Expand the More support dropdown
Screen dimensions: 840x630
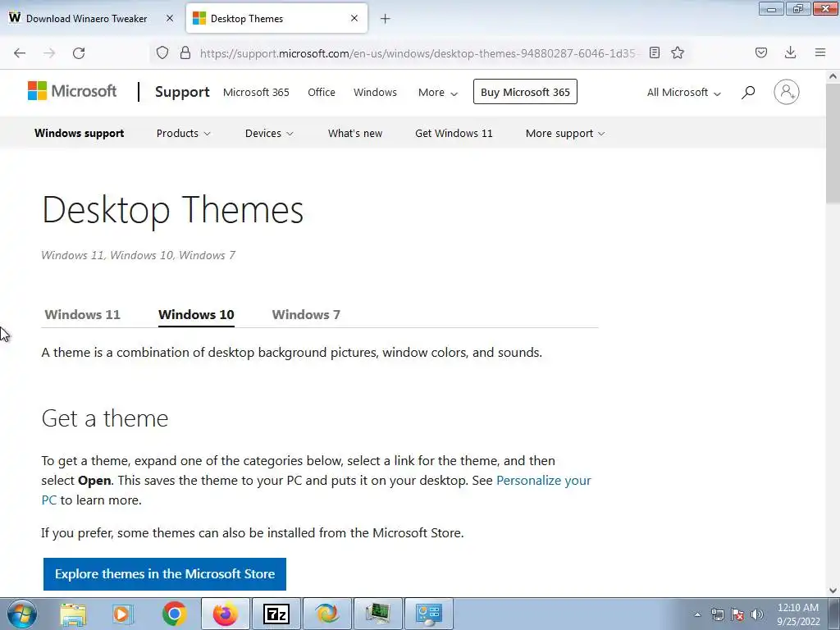click(x=565, y=133)
